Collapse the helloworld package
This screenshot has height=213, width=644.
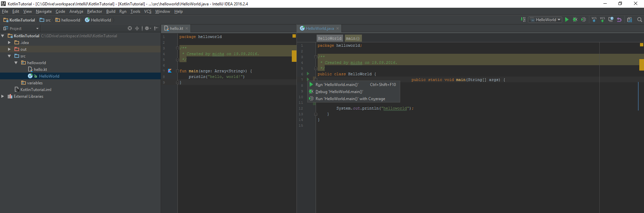click(16, 63)
